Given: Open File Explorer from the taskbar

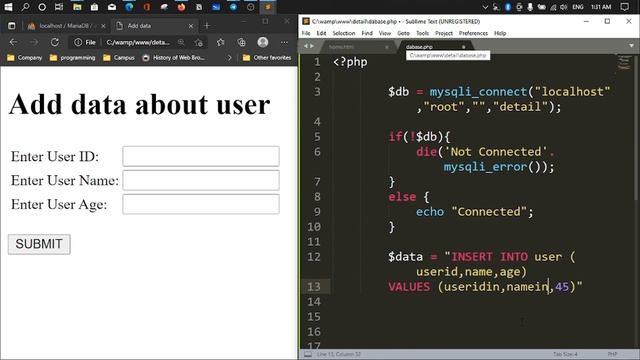Looking at the screenshot, I should click(77, 7).
